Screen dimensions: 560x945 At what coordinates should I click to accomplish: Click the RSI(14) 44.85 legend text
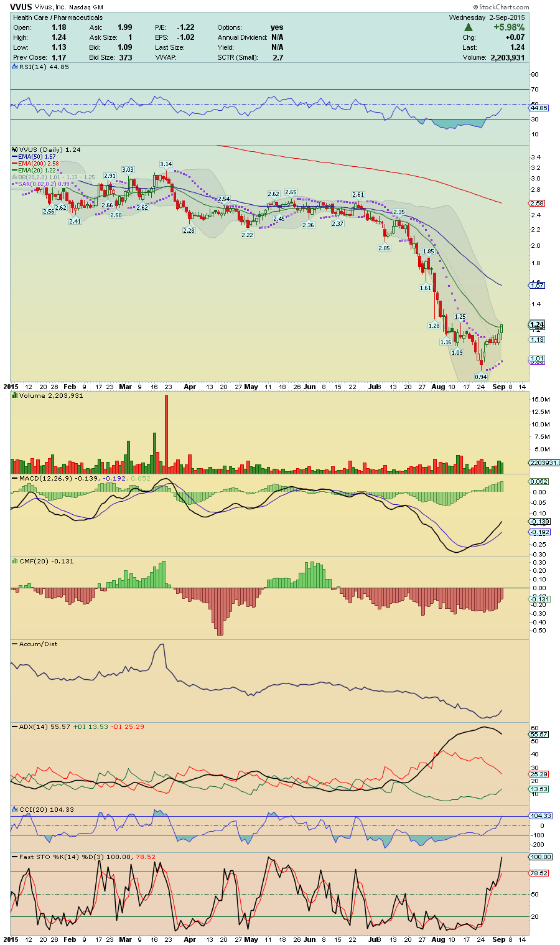coord(44,67)
